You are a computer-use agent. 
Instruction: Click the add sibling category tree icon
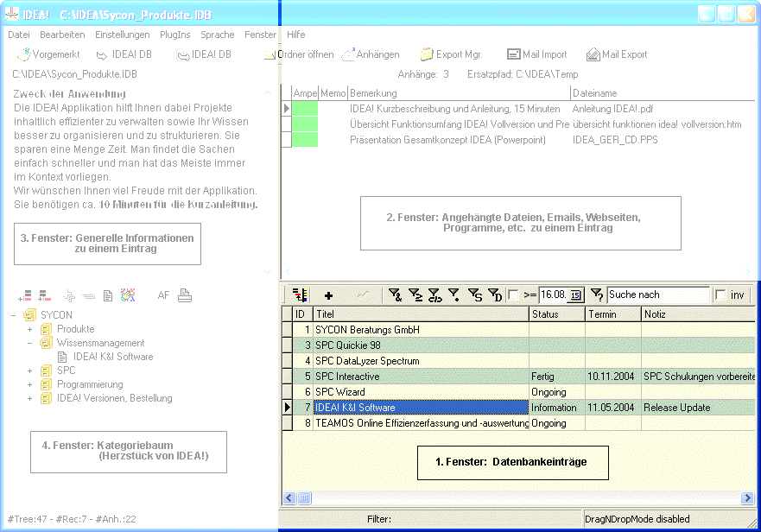[x=25, y=295]
